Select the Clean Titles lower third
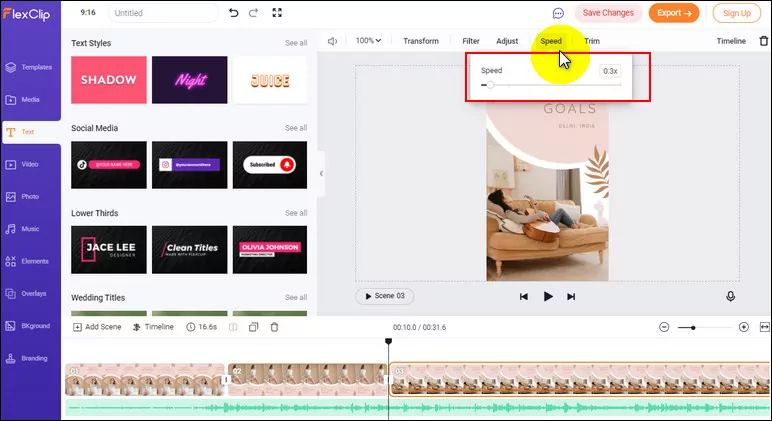The height and width of the screenshot is (421, 772). [190, 250]
